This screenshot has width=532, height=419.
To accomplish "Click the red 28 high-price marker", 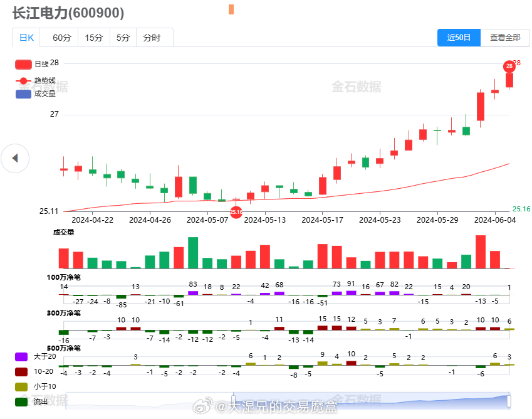I will click(x=509, y=66).
